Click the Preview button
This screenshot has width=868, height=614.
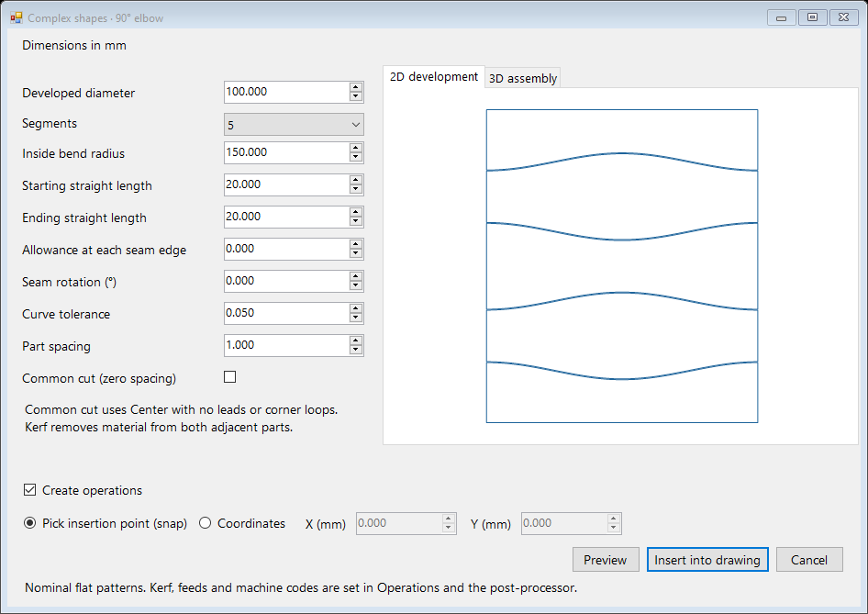coord(606,560)
